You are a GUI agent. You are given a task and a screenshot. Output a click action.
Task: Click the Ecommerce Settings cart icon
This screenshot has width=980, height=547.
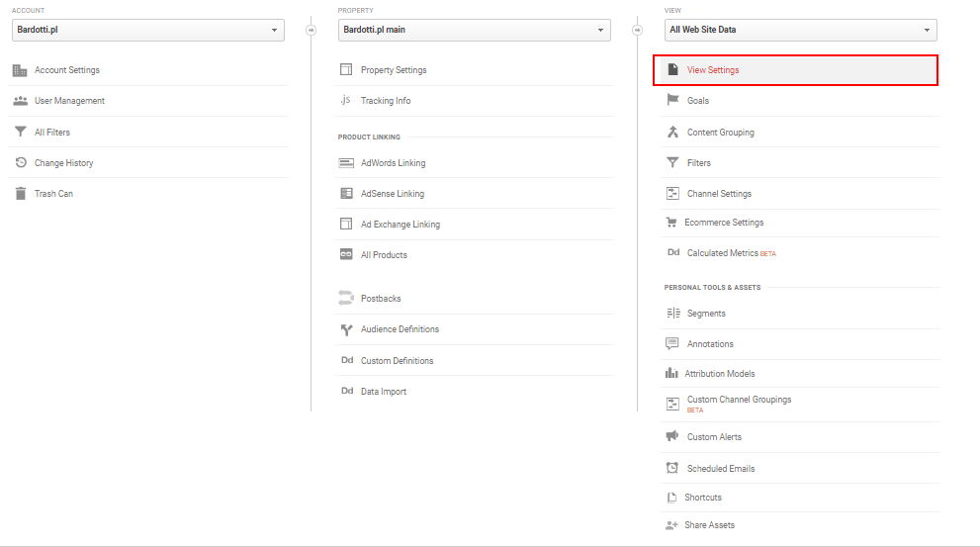tap(671, 222)
